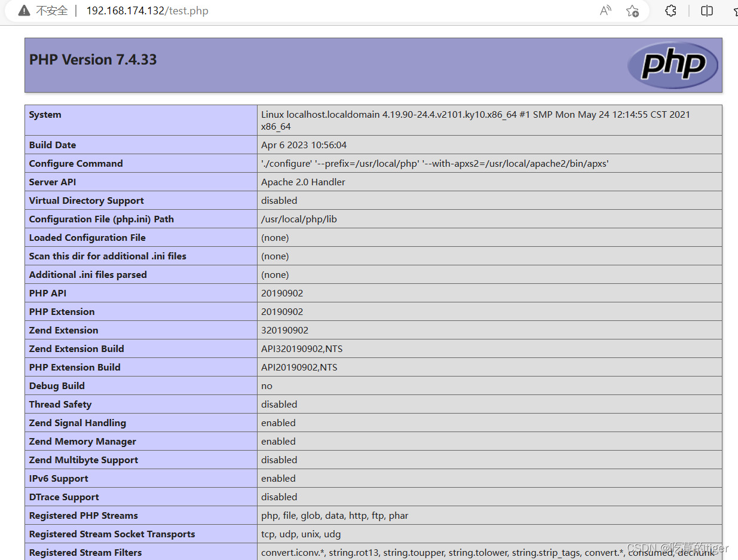Viewport: 738px width, 560px height.
Task: Click the Zend Extension label
Action: point(64,330)
